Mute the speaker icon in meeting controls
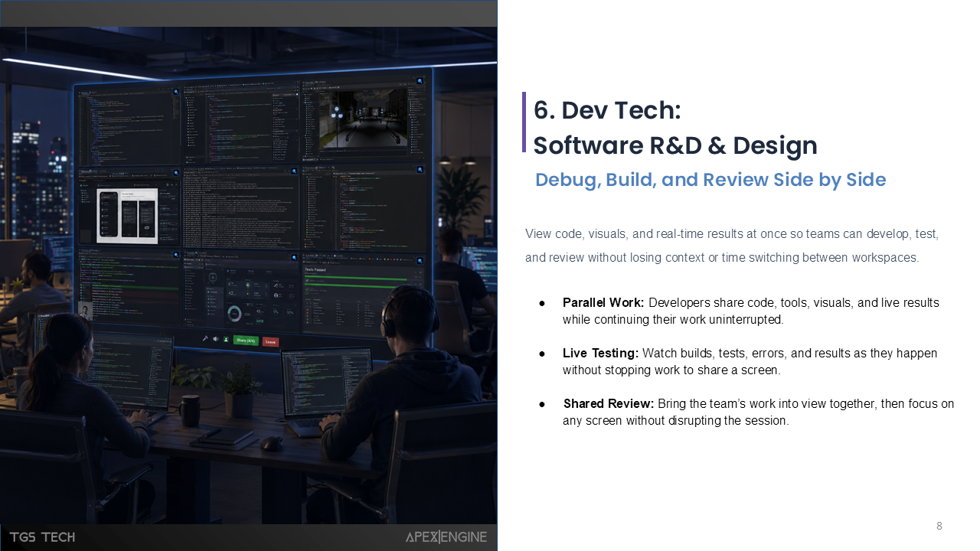This screenshot has width=980, height=551. tap(215, 339)
